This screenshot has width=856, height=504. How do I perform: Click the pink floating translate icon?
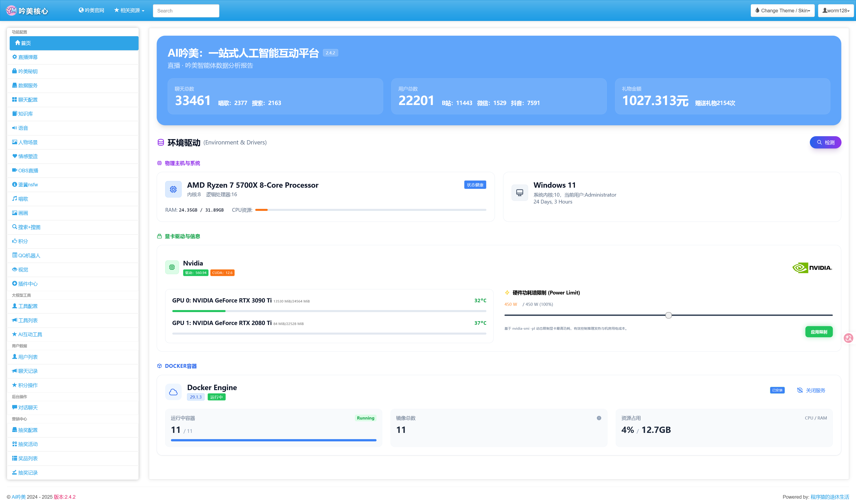click(848, 338)
